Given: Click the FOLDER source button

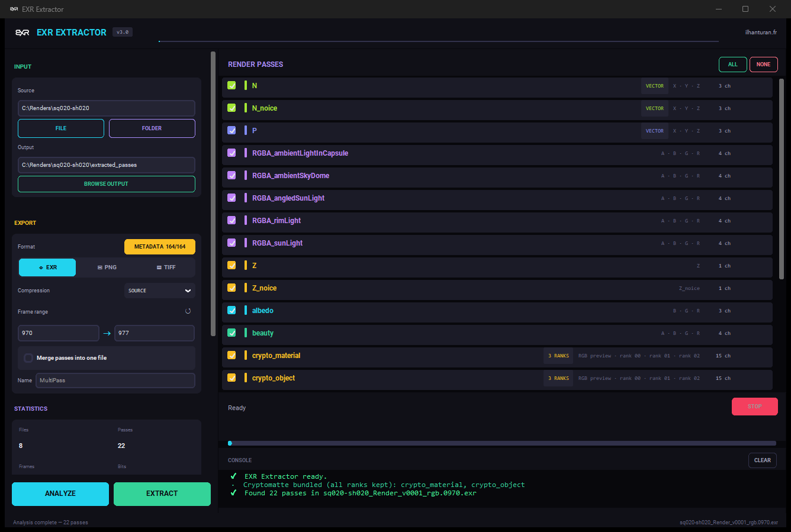Looking at the screenshot, I should click(152, 128).
